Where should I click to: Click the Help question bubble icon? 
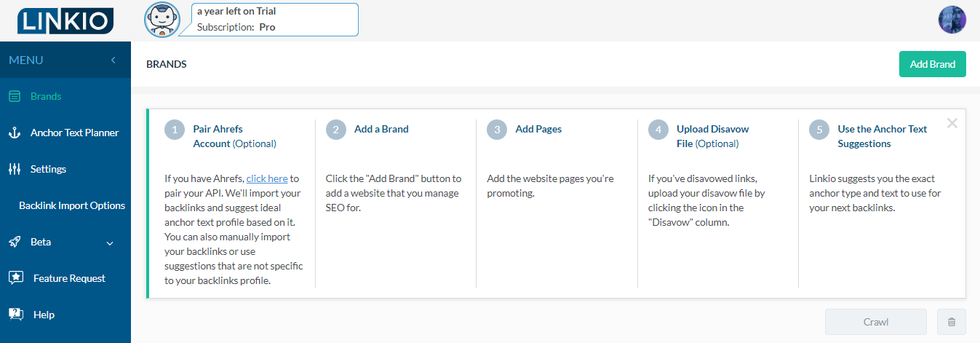click(x=15, y=315)
